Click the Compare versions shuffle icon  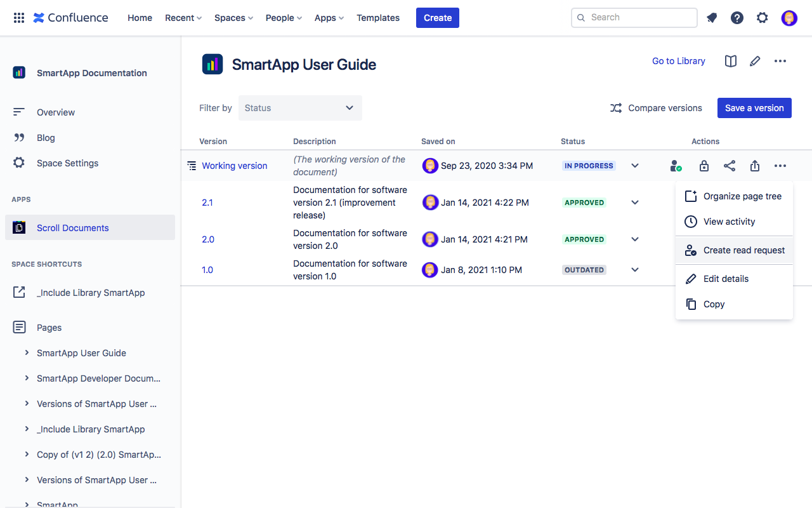[615, 108]
